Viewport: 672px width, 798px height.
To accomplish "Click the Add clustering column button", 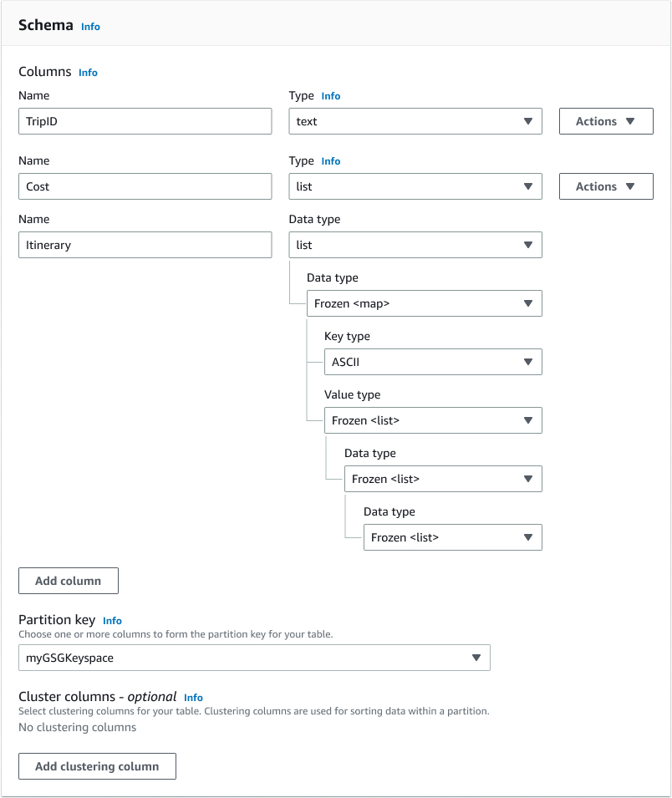I will (97, 765).
